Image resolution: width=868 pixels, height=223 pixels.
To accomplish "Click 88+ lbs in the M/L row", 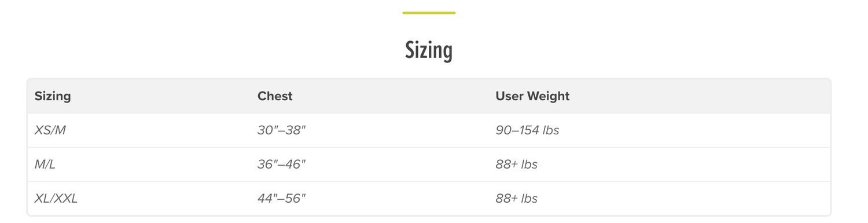I will pyautogui.click(x=517, y=164).
